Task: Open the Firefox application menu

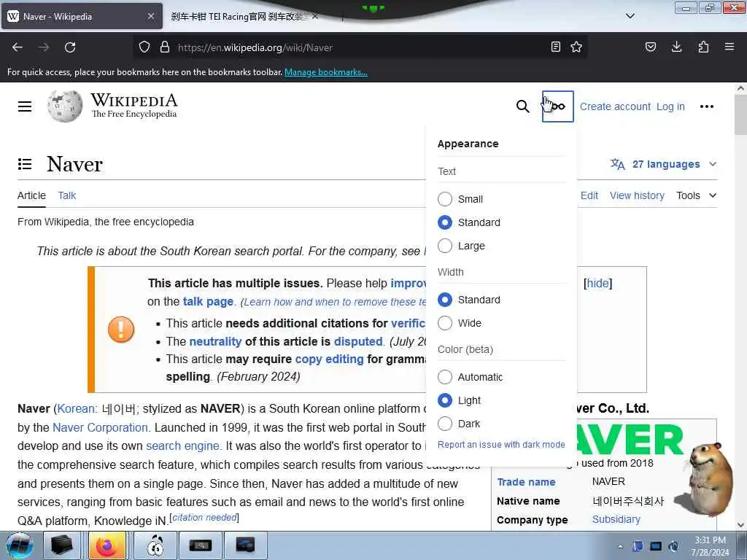Action: [x=729, y=47]
